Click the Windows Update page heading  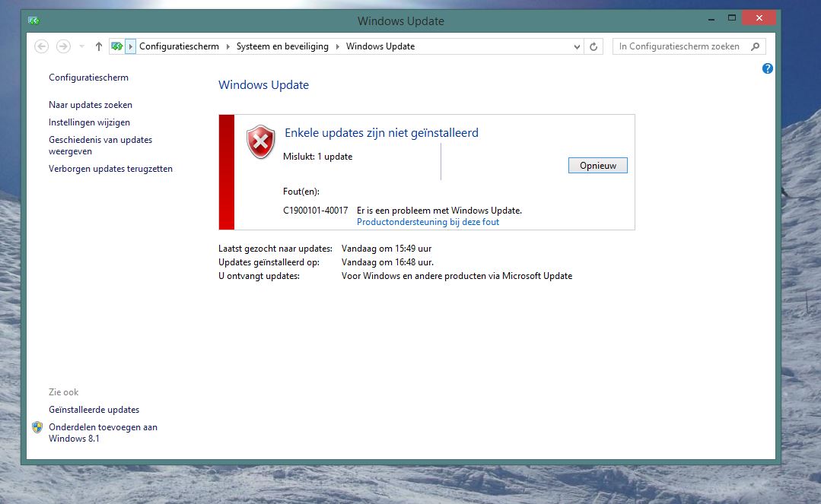[x=263, y=85]
